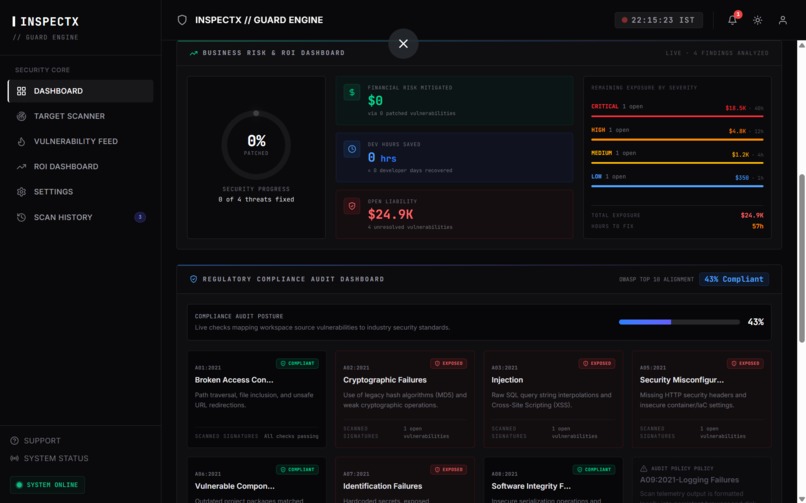Open the Support link
This screenshot has height=503, width=806.
point(35,441)
